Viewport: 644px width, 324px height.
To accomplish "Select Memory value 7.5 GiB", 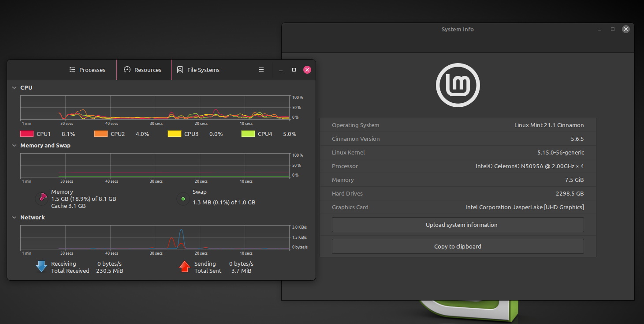I will pyautogui.click(x=574, y=180).
